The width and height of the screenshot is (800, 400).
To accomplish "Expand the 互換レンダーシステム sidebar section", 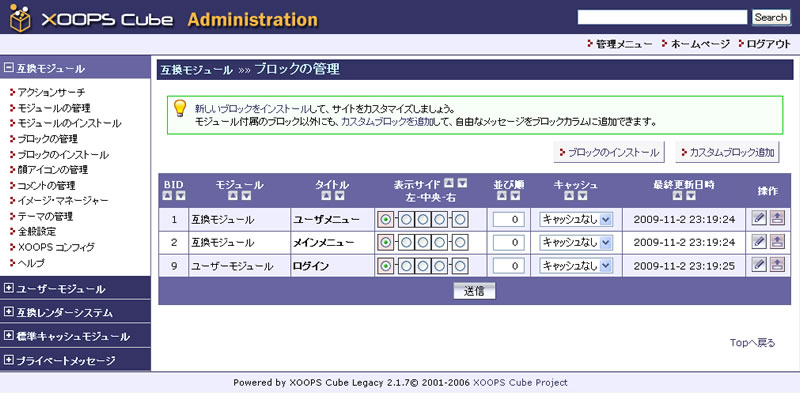I will (8, 312).
